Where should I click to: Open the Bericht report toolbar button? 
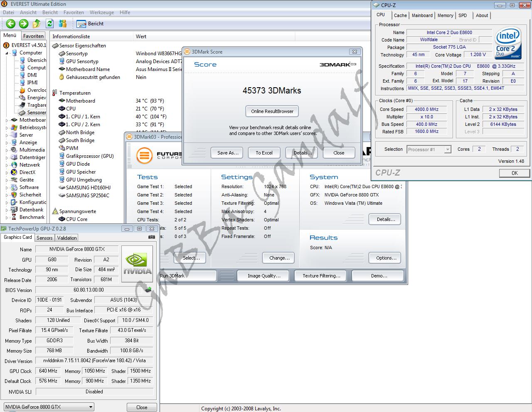pos(91,24)
